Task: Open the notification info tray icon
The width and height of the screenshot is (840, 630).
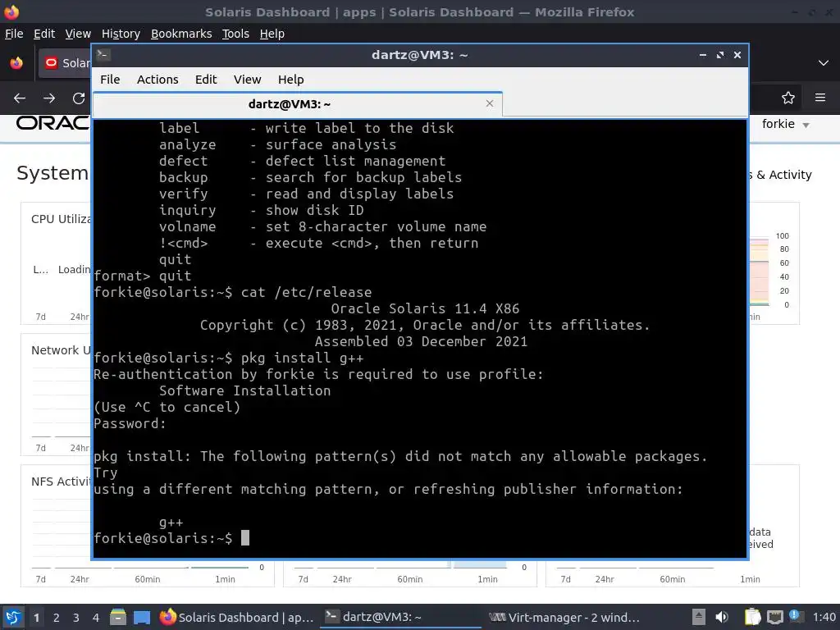Action: (x=796, y=616)
